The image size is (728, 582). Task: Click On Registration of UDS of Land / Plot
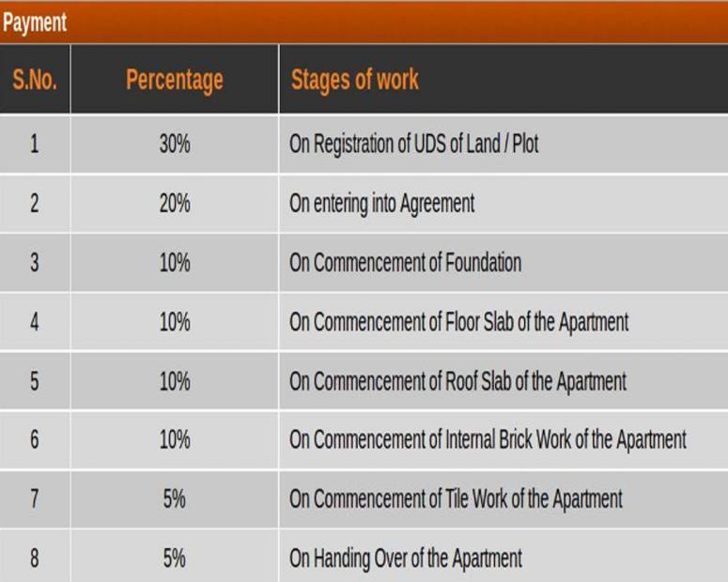414,145
